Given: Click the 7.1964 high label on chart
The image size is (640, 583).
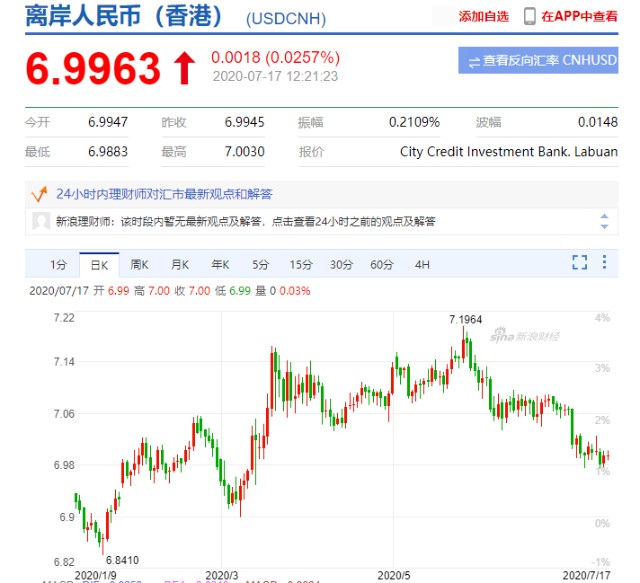Looking at the screenshot, I should click(466, 320).
